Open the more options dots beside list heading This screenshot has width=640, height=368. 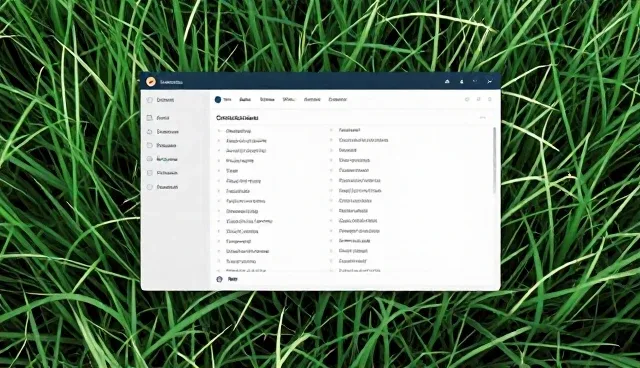[x=482, y=118]
